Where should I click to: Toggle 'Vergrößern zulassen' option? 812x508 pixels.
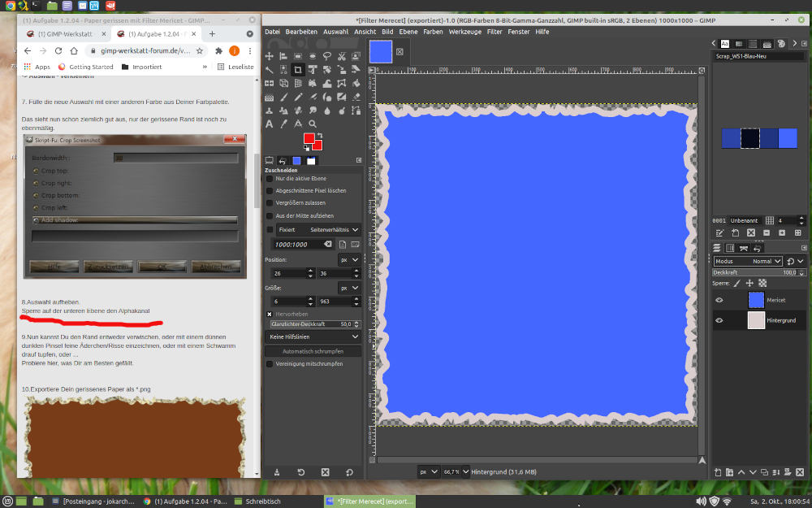tap(270, 202)
